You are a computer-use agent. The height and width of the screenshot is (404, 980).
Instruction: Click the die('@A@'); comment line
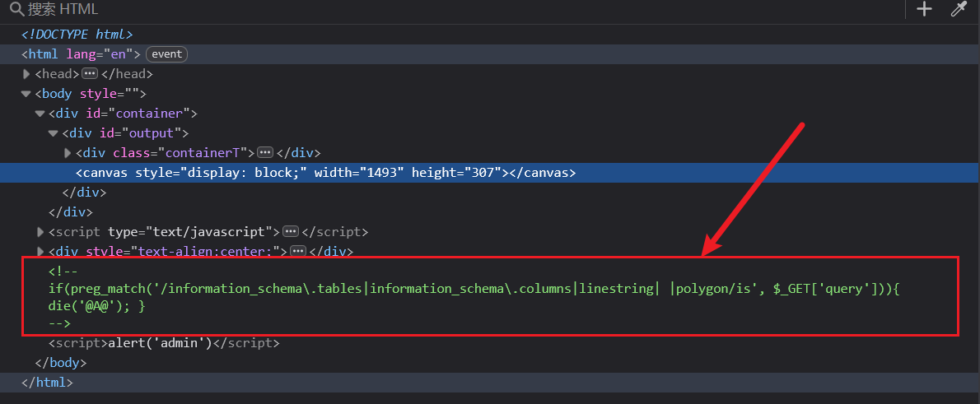pyautogui.click(x=97, y=307)
